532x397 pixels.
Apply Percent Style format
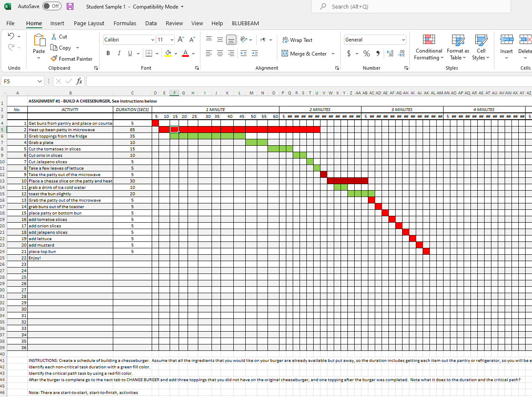(367, 53)
